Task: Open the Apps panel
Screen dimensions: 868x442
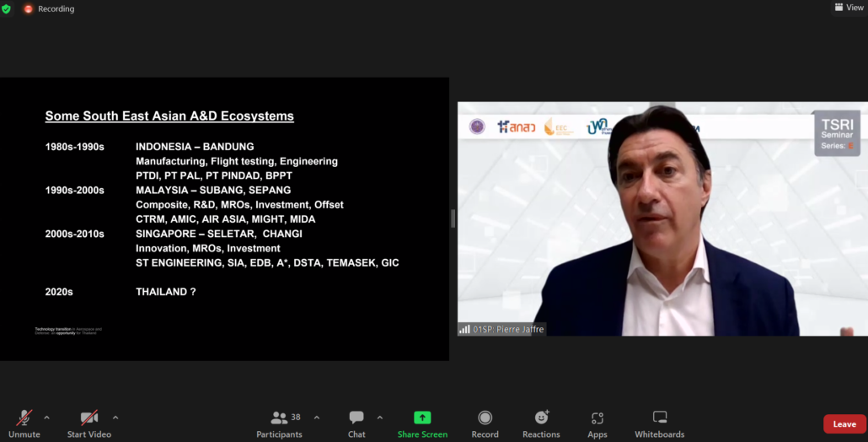Action: pyautogui.click(x=597, y=418)
